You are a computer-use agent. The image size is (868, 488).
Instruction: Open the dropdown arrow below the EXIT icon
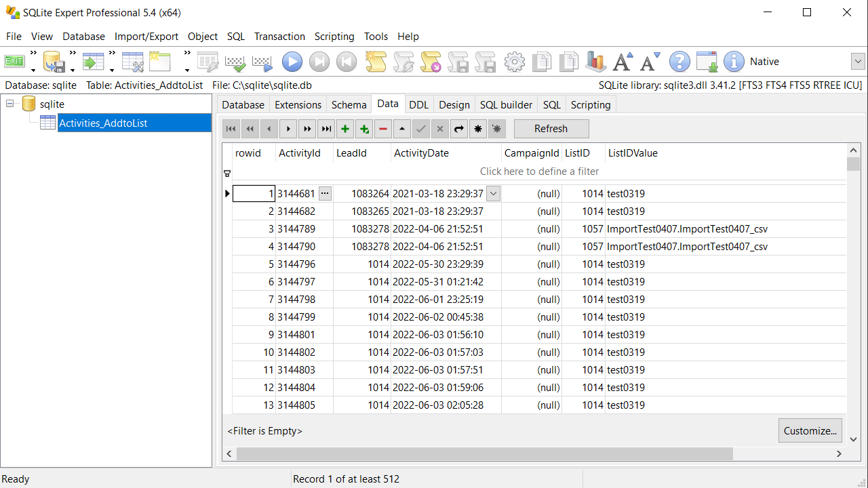tap(33, 70)
